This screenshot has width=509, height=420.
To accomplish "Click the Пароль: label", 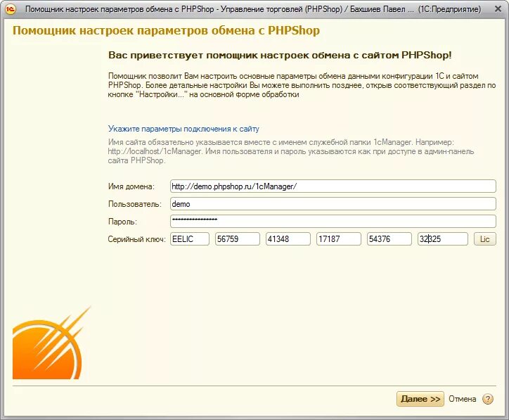I will pos(123,222).
